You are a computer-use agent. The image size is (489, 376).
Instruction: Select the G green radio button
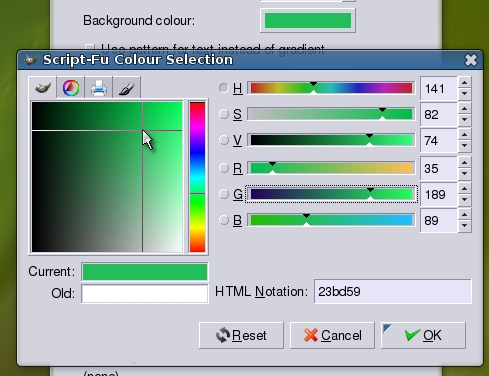point(224,194)
